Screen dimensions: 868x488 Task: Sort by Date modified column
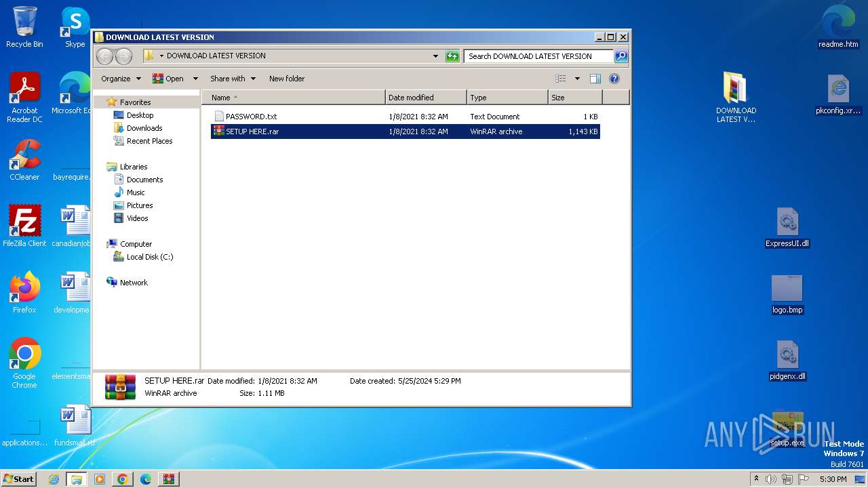[426, 98]
